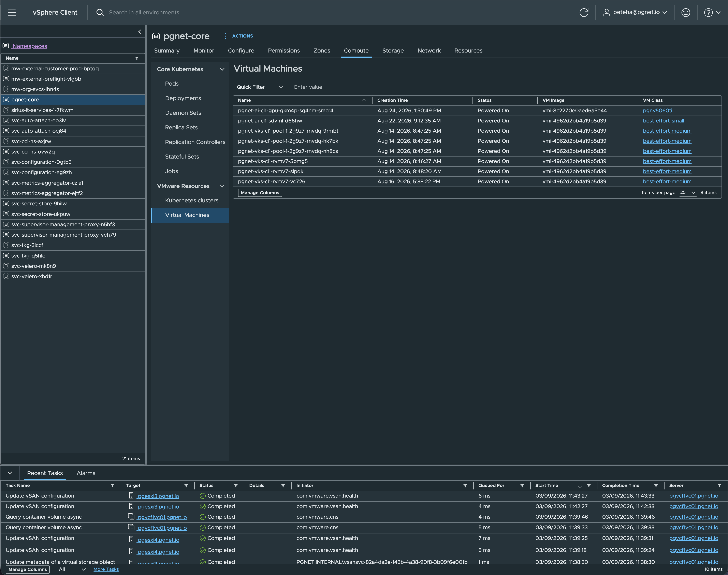Filter Recent Tasks by Details

[x=283, y=485]
